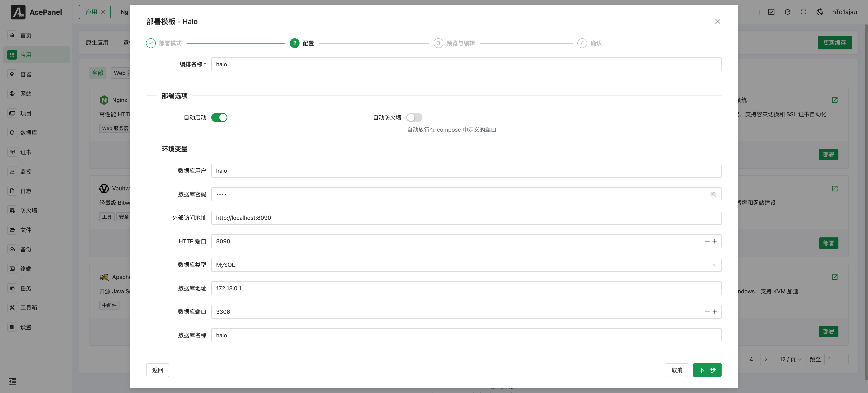Image resolution: width=868 pixels, height=393 pixels.
Task: Click the refresh icon in top bar
Action: [787, 12]
